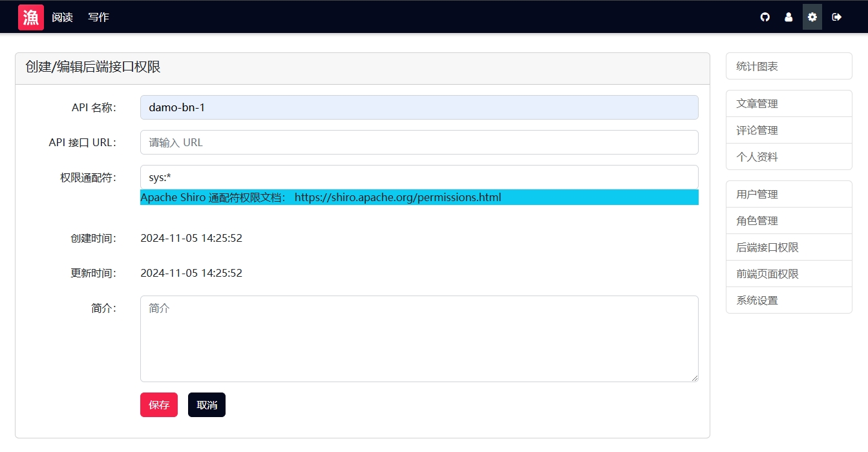Viewport: 868px width, 452px height.
Task: Go to 文章管理 in sidebar
Action: pos(789,103)
